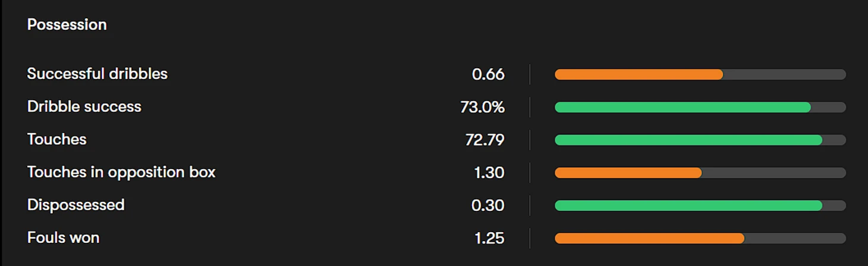Select the Dribble success stat label
868x266 pixels.
(84, 107)
